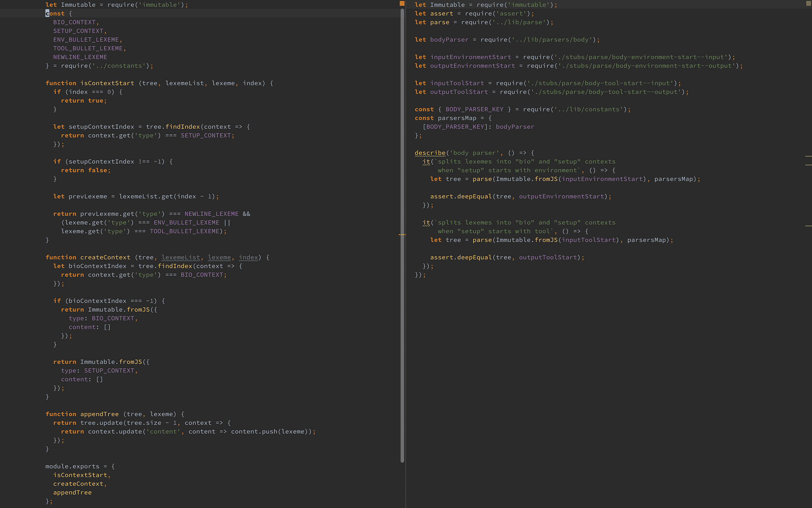Click the topmost marker on right error stripe
The image size is (812, 508).
808,156
